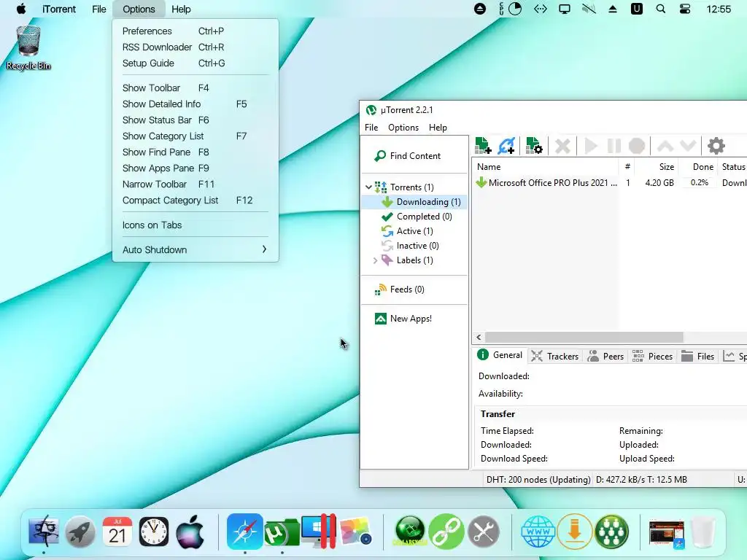Viewport: 747px width, 560px height.
Task: Click the Pause torrent icon
Action: tap(614, 146)
